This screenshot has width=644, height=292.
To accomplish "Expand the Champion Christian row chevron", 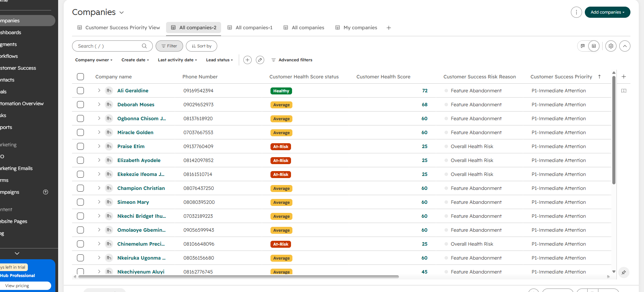I will coord(99,188).
